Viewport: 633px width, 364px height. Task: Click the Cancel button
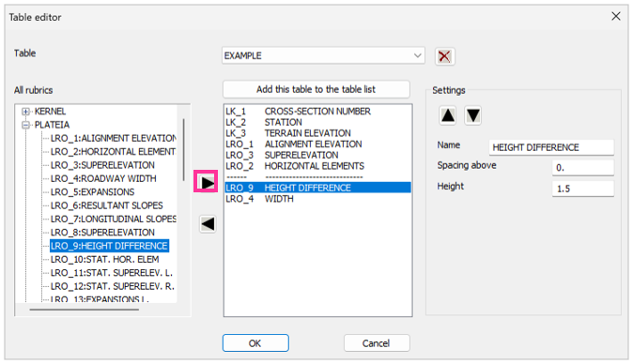[377, 343]
